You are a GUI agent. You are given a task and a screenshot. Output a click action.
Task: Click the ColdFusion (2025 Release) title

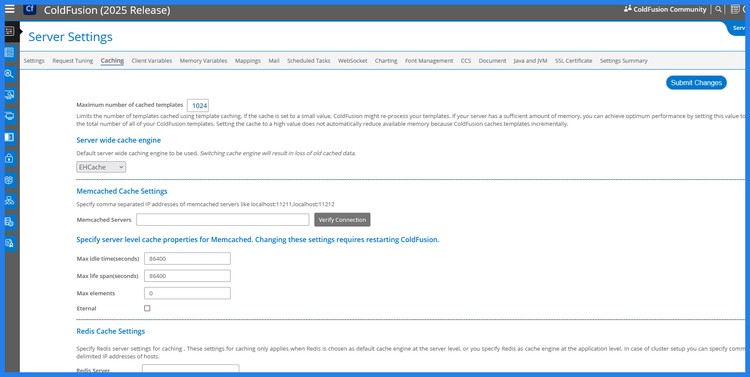click(107, 10)
